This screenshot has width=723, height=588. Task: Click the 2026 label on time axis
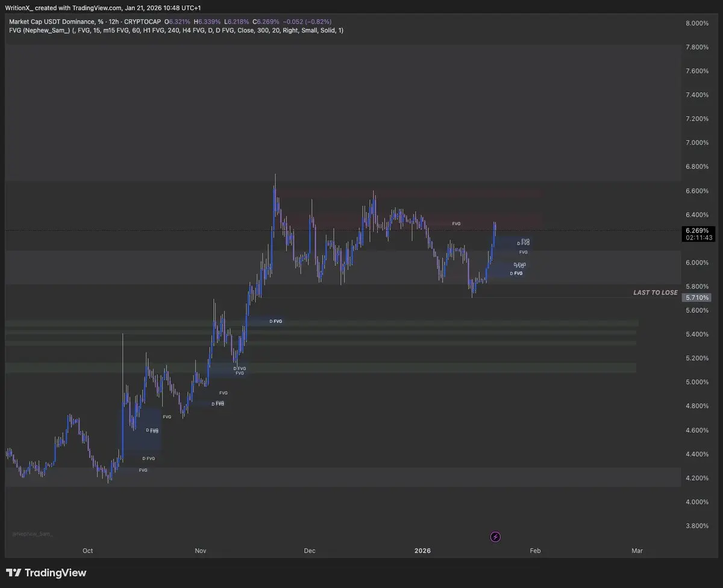pos(423,551)
